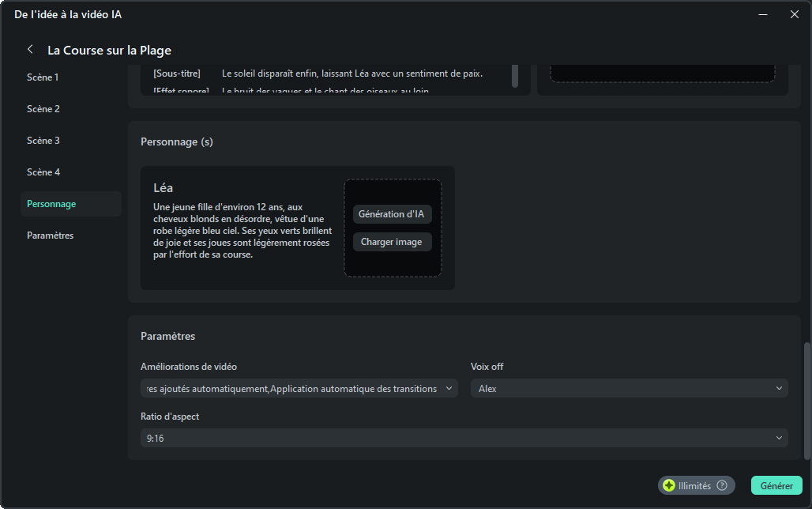The height and width of the screenshot is (509, 812).
Task: Click Léa's character description text
Action: (x=242, y=231)
